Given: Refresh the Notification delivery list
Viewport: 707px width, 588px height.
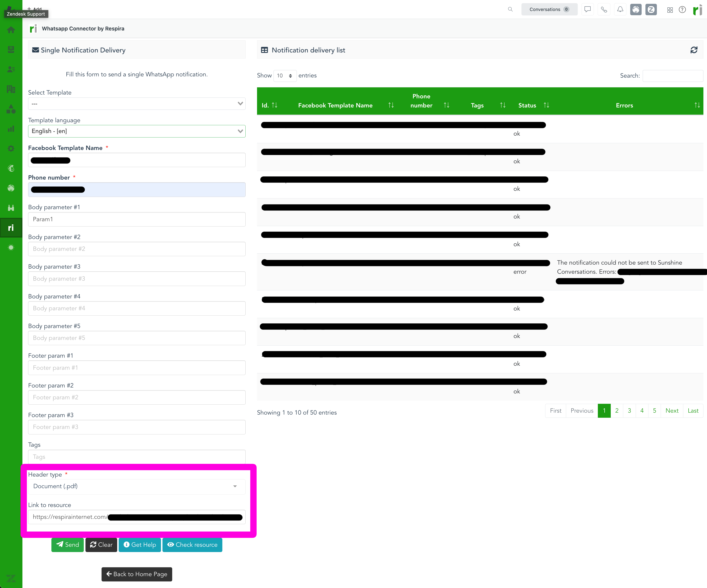Looking at the screenshot, I should (x=694, y=50).
